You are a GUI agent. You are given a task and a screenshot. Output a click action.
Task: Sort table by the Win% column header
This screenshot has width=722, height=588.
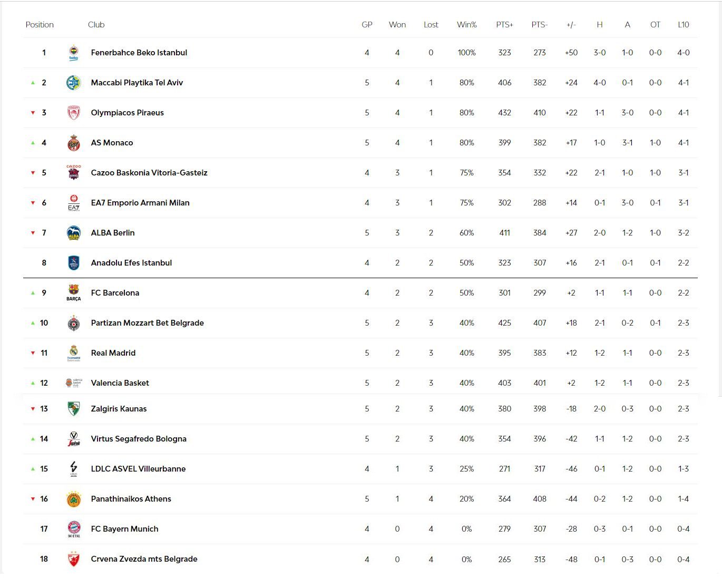pos(466,25)
